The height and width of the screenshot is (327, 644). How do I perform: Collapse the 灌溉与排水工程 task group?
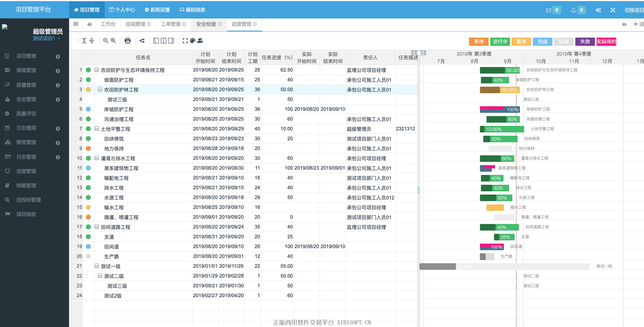[97, 158]
